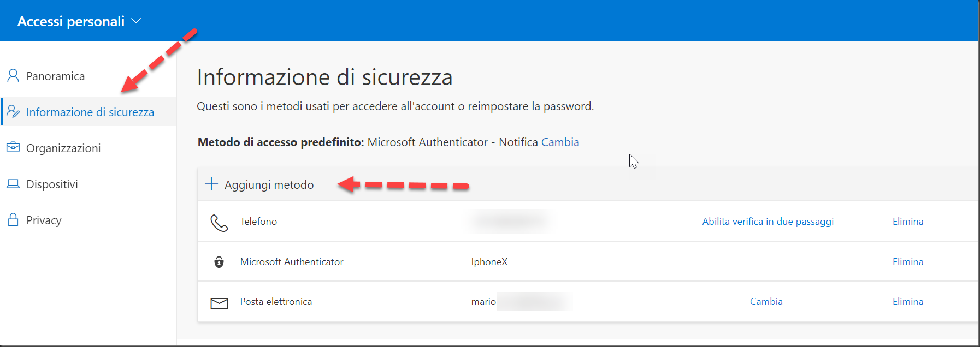Click the plus icon next to Aggiungi metodo
Screen dimensions: 980x347
click(x=211, y=184)
